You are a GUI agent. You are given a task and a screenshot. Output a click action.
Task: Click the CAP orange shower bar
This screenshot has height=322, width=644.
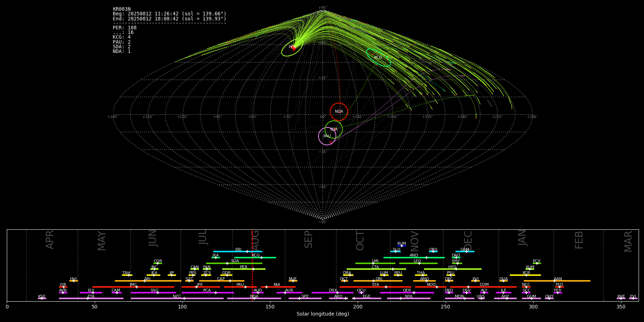click(x=222, y=281)
